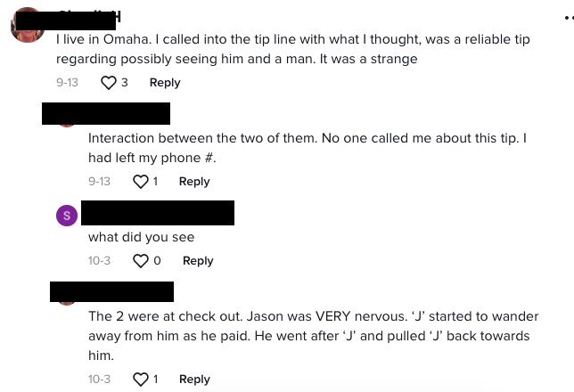This screenshot has height=392, width=574.
Task: Click the like count 3 on the Omaha comment
Action: pos(125,83)
